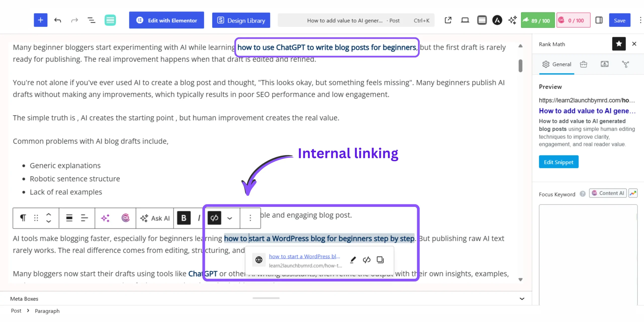Click into the Focus Keyword field
Screen dimensions: 644x322
(588, 255)
